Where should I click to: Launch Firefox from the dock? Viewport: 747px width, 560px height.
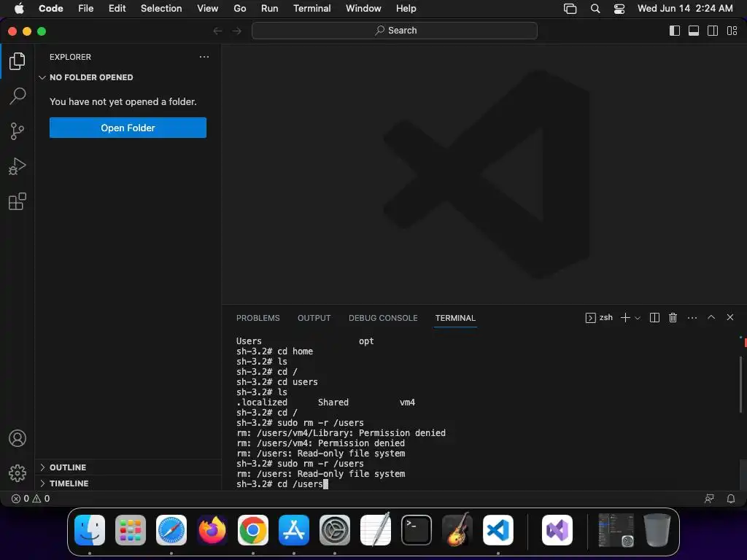[212, 530]
